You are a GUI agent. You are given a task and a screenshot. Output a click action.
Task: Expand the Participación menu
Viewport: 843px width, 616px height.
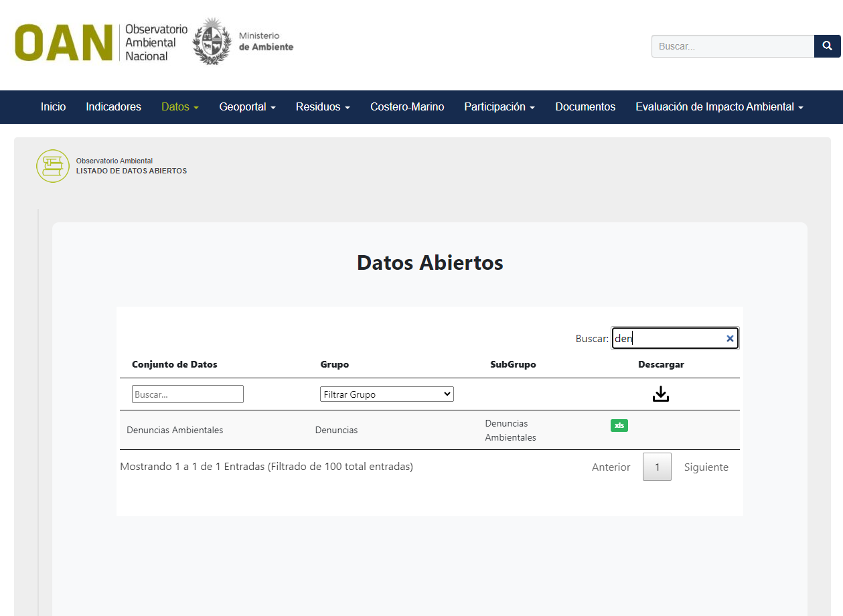(499, 107)
